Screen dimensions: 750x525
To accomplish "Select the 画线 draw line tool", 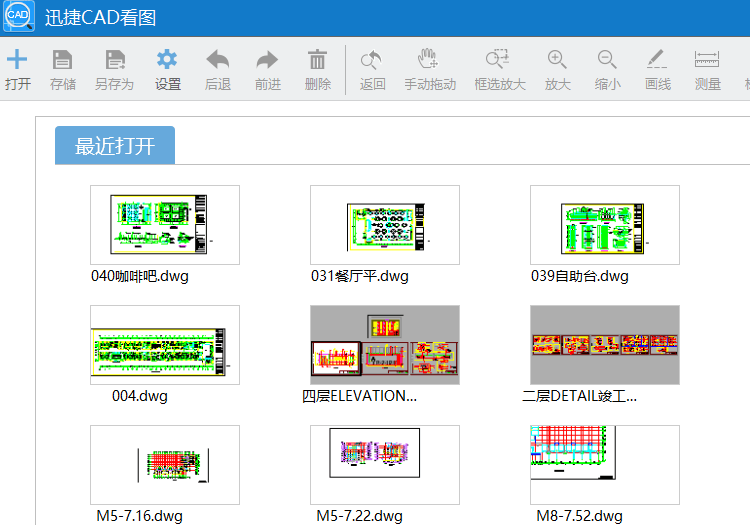I will [657, 59].
